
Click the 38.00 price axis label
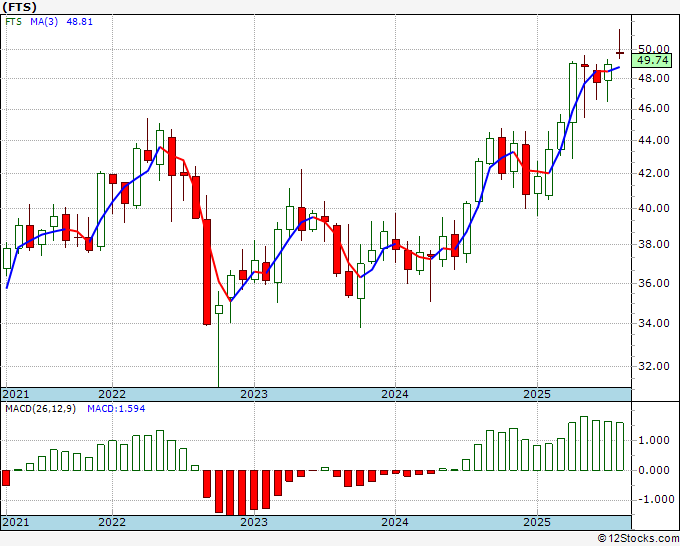coord(654,245)
